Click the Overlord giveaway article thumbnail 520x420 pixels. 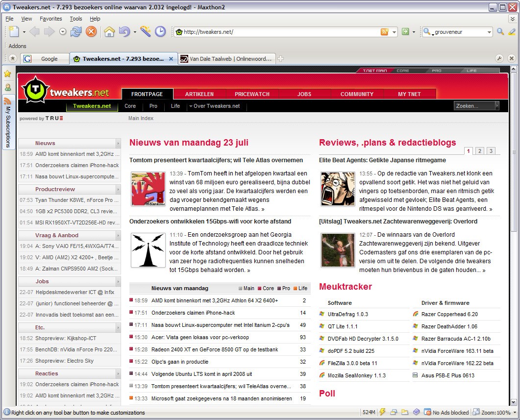tap(338, 250)
